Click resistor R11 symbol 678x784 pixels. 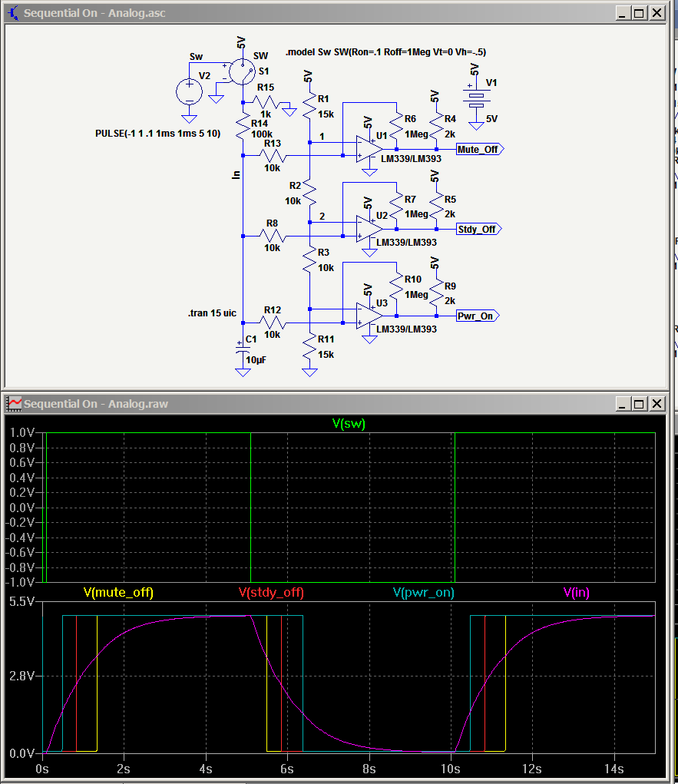[x=310, y=346]
